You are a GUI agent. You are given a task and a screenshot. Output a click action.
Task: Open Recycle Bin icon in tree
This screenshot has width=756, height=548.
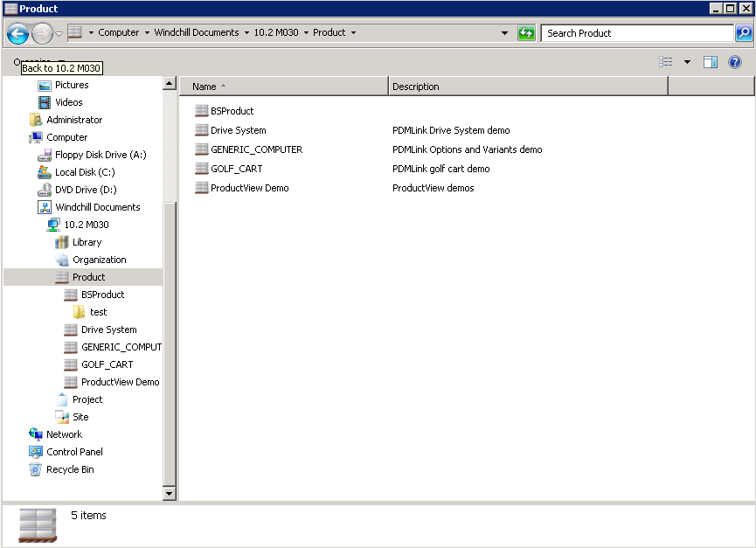coord(35,469)
